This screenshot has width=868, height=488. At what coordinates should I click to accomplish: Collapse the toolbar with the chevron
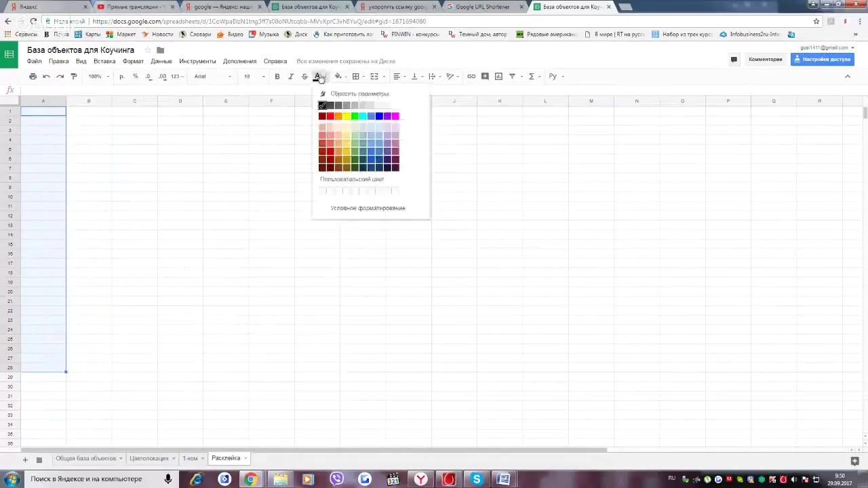click(847, 77)
